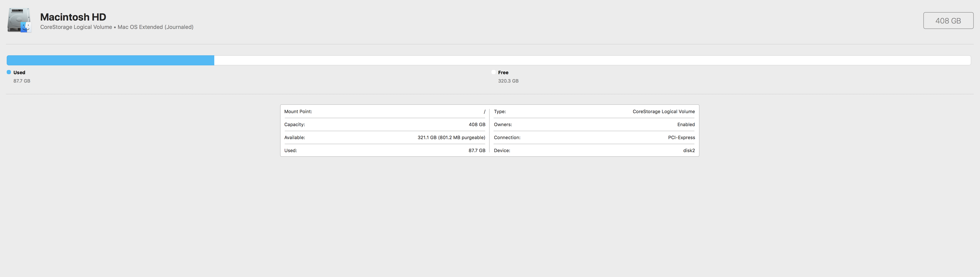This screenshot has height=277, width=980.
Task: Click the 408 GB value in Capacity row
Action: point(477,125)
